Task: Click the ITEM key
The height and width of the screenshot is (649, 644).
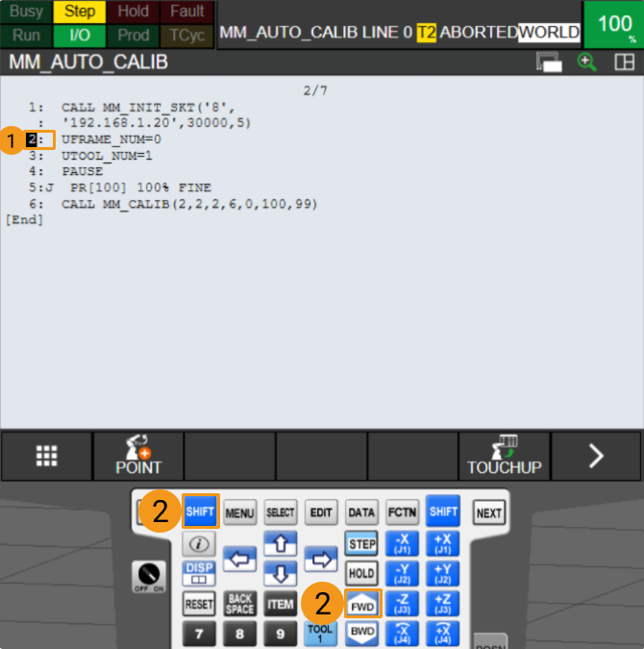Action: tap(281, 604)
